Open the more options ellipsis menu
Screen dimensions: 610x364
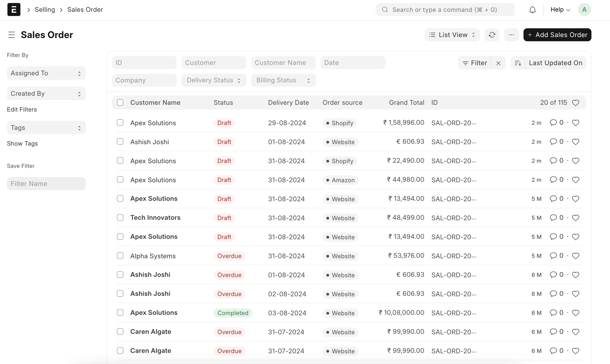pyautogui.click(x=511, y=35)
